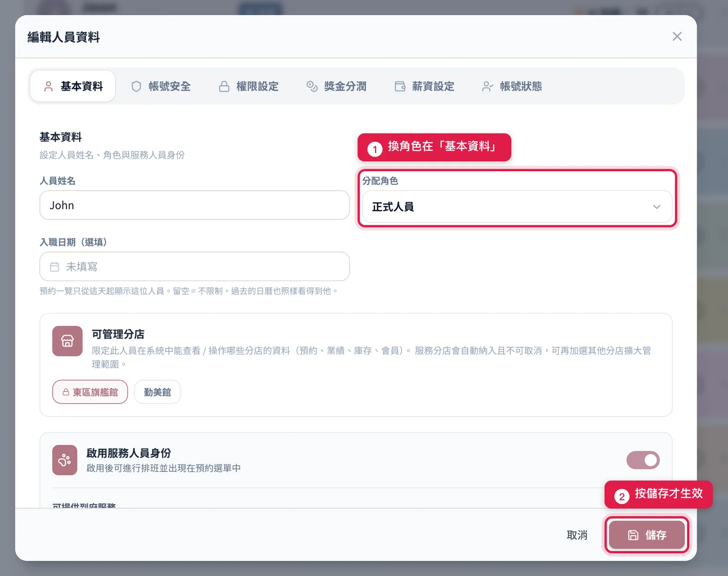
Task: Click the hint text 啟用後可進行排班並出現在預約選單中
Action: pyautogui.click(x=164, y=468)
